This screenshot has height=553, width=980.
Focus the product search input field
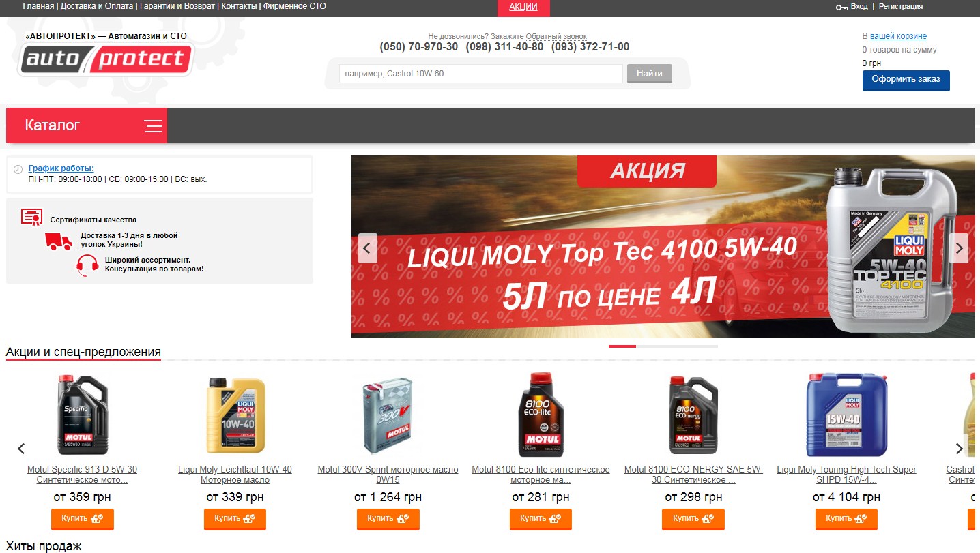481,74
